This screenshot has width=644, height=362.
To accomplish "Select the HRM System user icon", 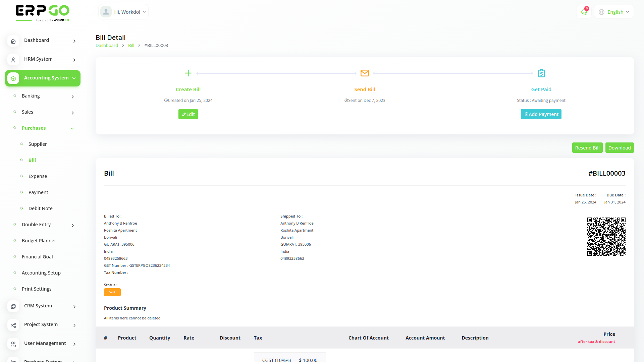I will [13, 60].
